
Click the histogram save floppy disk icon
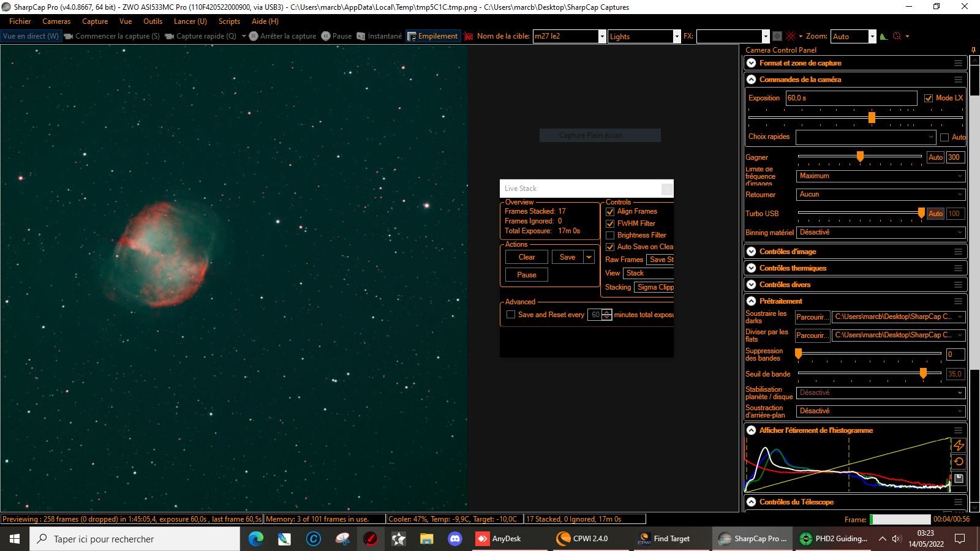pos(959,478)
